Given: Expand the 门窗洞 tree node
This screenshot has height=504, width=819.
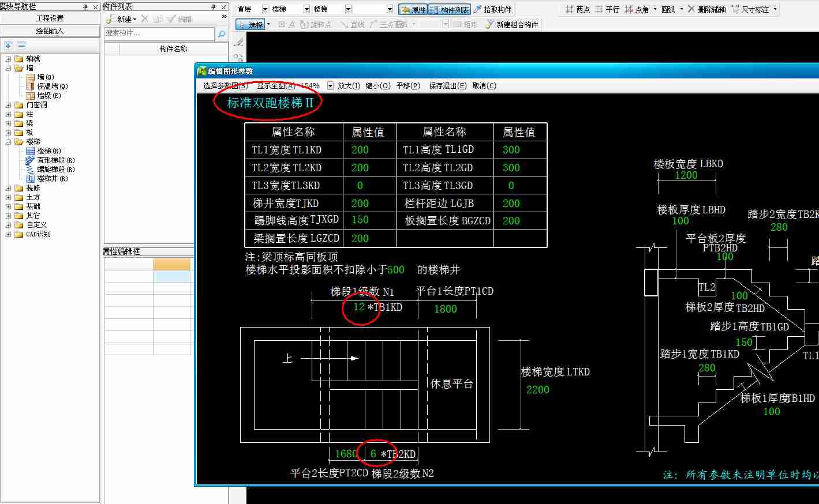Looking at the screenshot, I should pyautogui.click(x=9, y=105).
